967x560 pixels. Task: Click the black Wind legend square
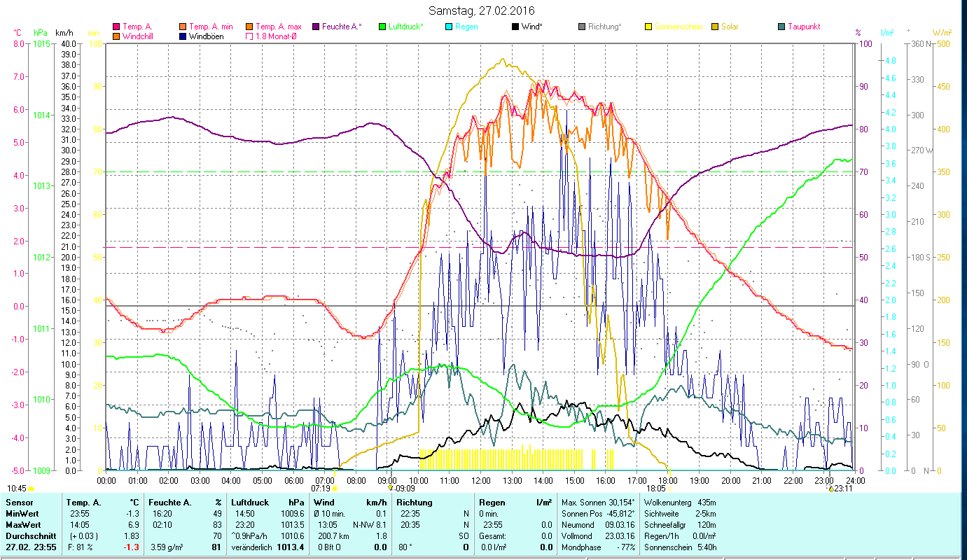tap(515, 27)
